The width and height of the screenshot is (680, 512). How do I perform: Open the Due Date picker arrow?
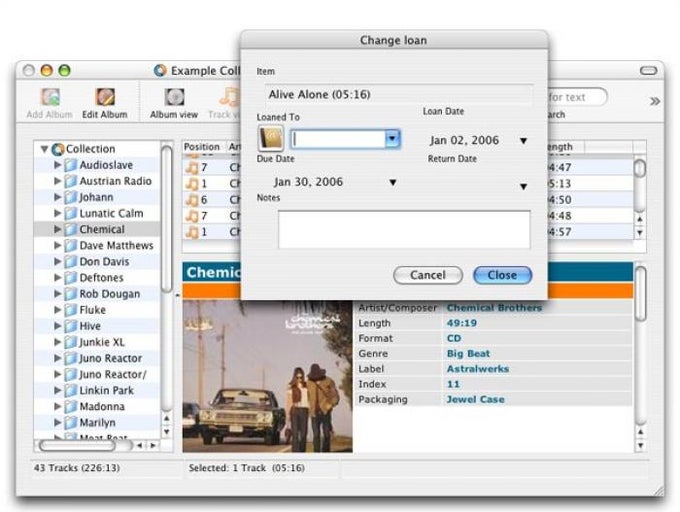[393, 183]
